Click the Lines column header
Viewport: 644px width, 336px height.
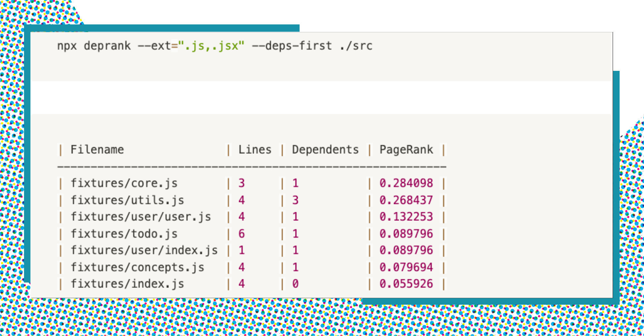255,150
